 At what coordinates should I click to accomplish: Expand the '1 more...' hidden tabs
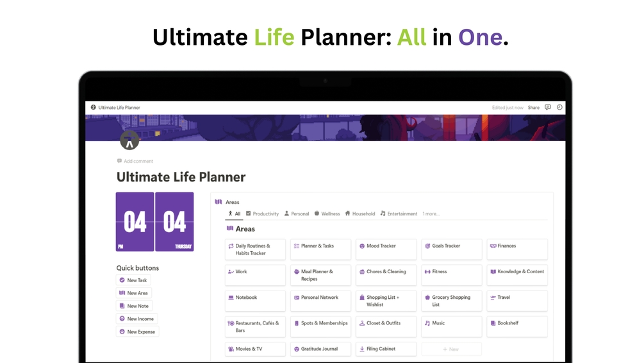click(431, 214)
